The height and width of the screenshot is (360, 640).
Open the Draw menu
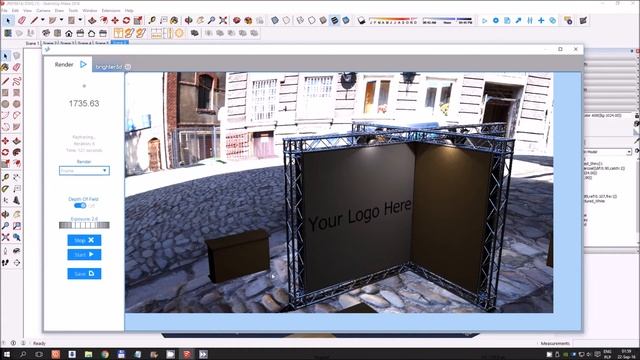point(59,10)
